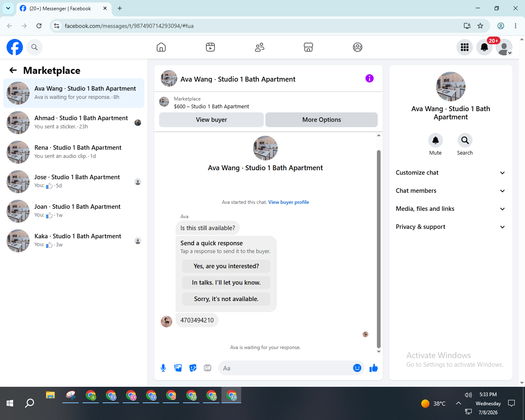Open the Windows notification center icon
The width and height of the screenshot is (525, 420).
[x=511, y=404]
